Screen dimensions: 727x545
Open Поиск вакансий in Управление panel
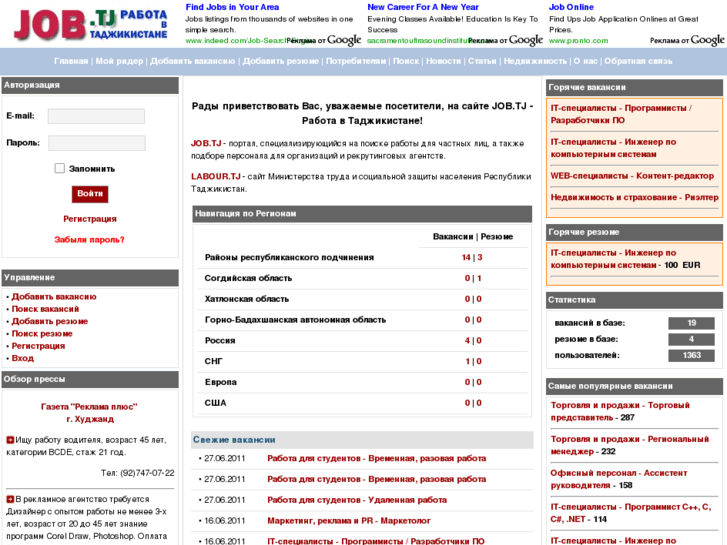[x=45, y=309]
